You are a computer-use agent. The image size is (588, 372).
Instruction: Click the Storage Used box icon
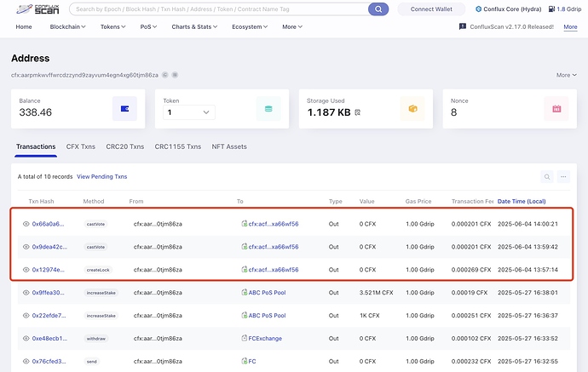tap(412, 109)
